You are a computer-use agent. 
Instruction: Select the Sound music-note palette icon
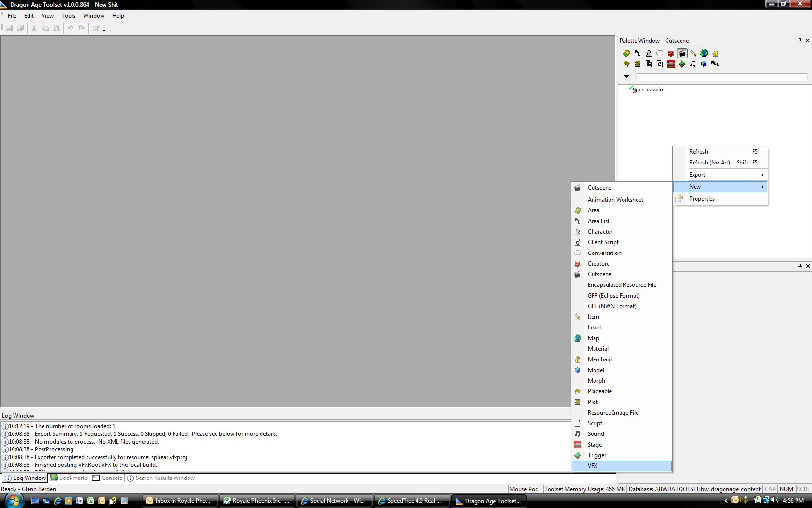693,64
